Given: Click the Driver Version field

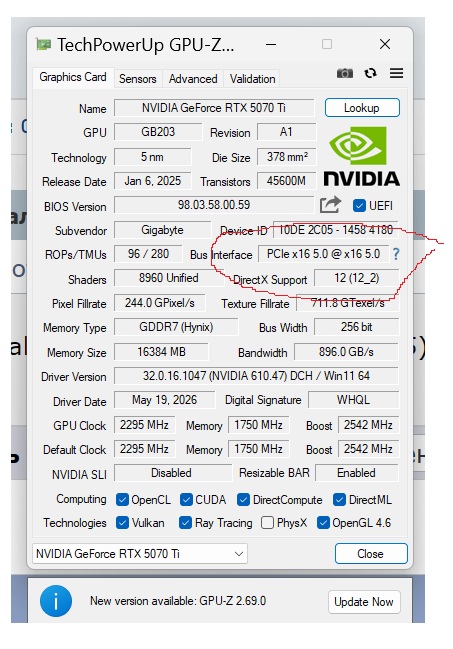Looking at the screenshot, I should point(256,376).
